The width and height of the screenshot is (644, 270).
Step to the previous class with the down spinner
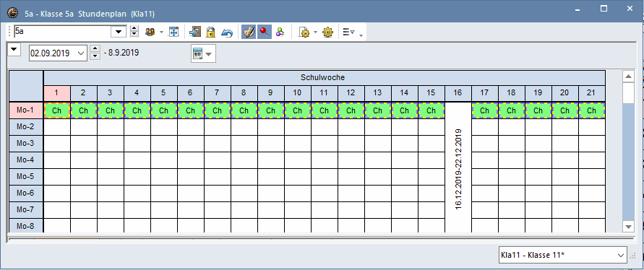(x=134, y=35)
